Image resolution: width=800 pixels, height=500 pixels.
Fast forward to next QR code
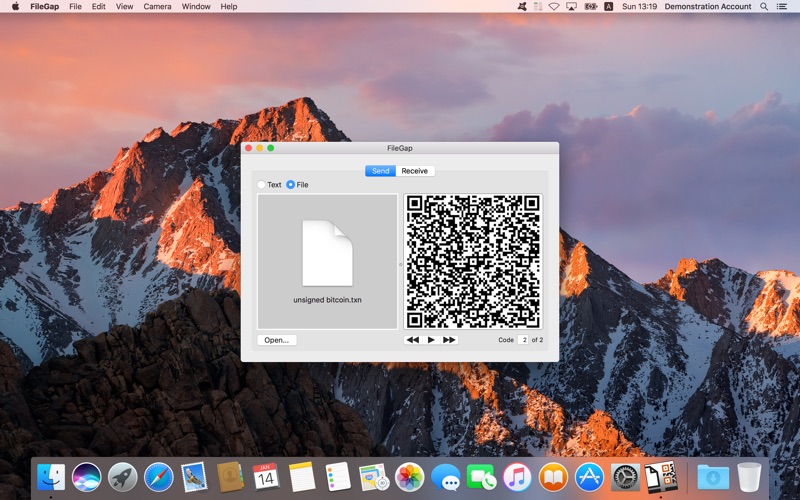coord(449,340)
